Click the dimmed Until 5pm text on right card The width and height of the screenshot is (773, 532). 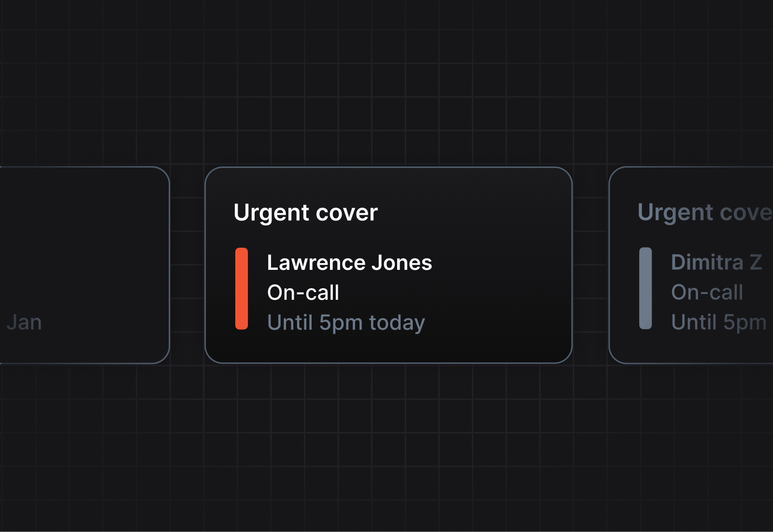coord(718,322)
